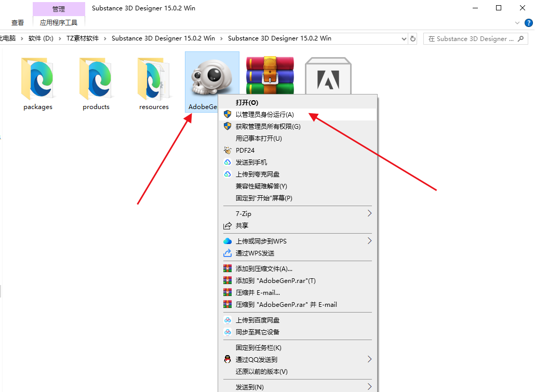This screenshot has height=392, width=535.
Task: Go to 软件 (D:) in breadcrumb
Action: [41, 38]
